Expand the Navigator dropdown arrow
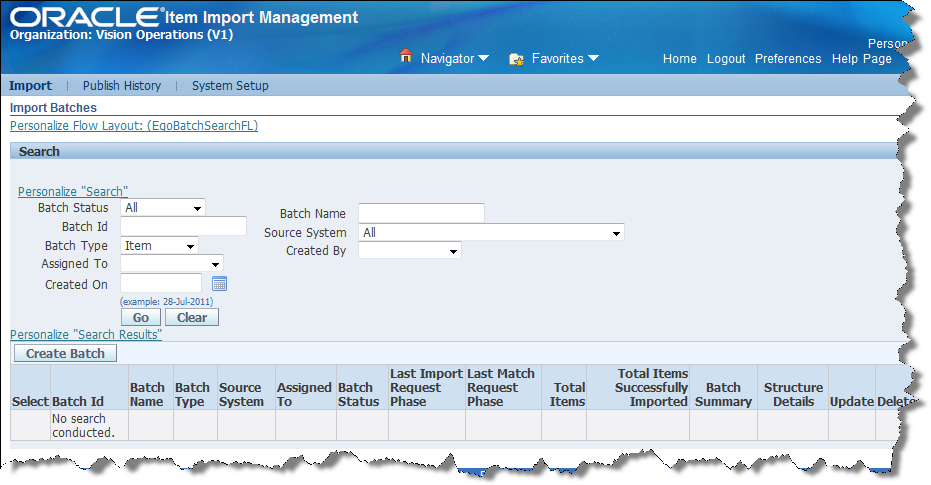Screen dimensions: 931x485 [483, 58]
